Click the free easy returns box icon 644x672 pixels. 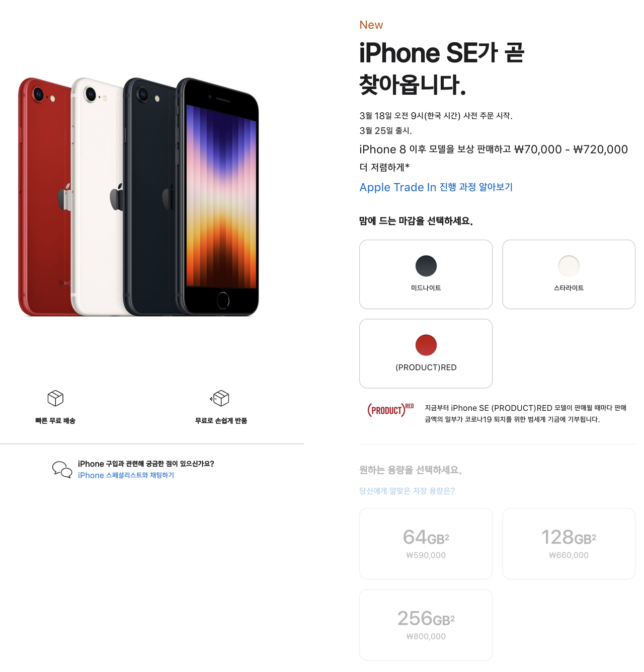point(220,398)
